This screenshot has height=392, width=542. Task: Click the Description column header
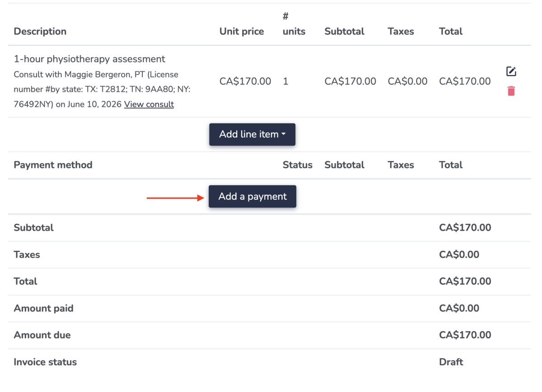tap(40, 32)
